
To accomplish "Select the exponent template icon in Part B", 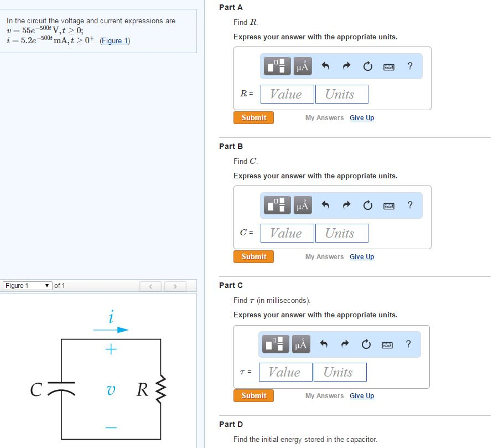I will click(277, 204).
